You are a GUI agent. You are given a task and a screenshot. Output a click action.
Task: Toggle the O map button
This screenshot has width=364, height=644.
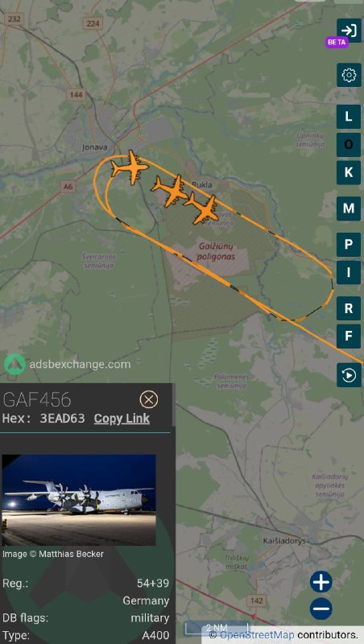349,145
